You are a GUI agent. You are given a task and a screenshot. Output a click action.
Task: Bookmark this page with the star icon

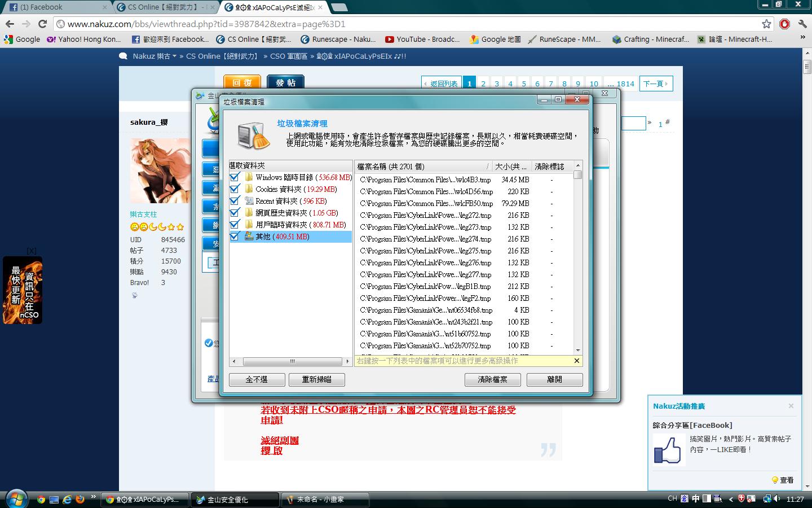pyautogui.click(x=766, y=24)
